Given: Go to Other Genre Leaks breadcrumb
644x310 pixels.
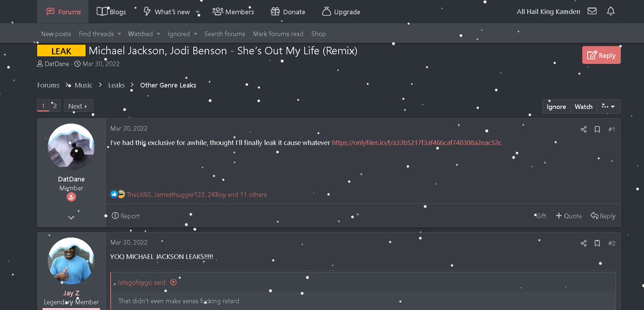Looking at the screenshot, I should point(168,85).
